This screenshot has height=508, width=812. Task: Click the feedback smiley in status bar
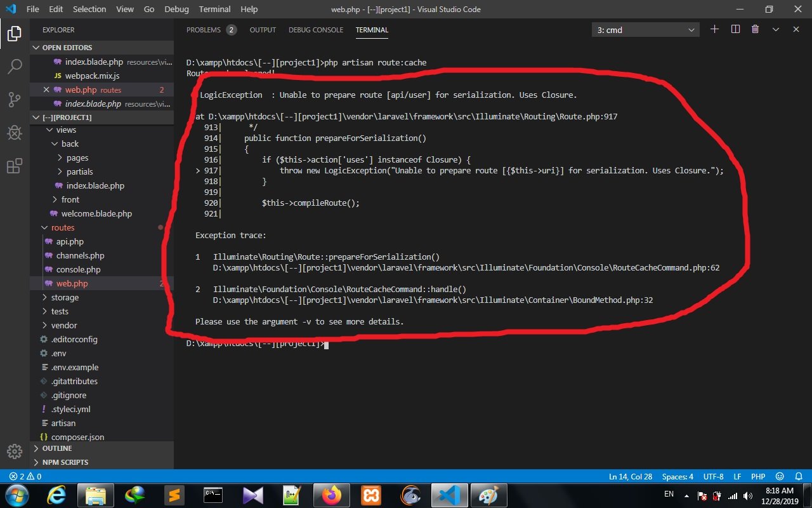pyautogui.click(x=780, y=476)
